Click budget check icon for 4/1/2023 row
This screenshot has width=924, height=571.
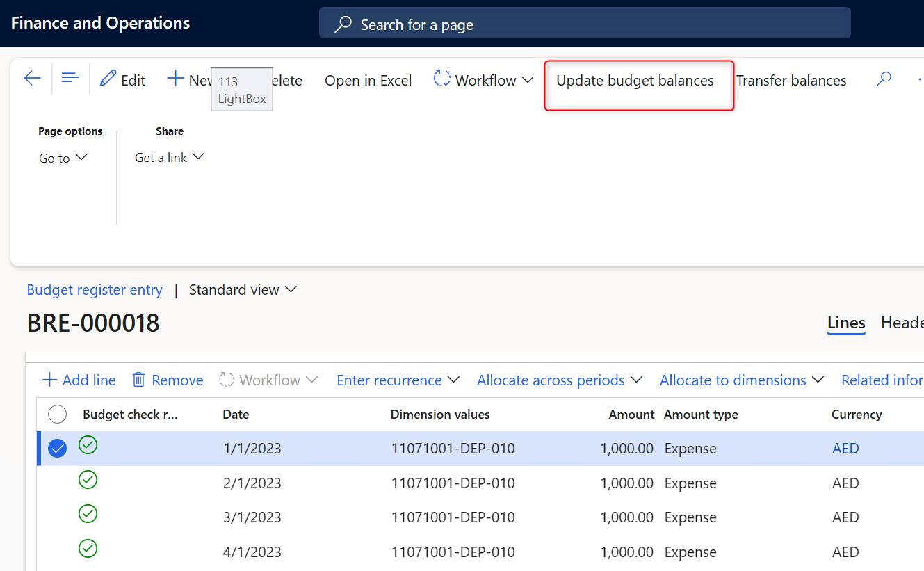tap(88, 549)
